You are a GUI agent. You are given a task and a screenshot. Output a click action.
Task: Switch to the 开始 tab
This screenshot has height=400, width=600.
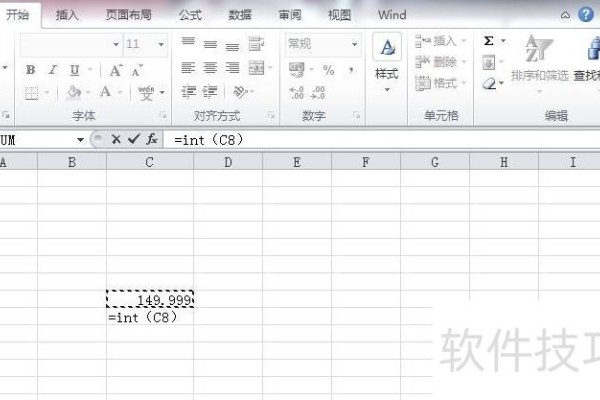point(18,15)
